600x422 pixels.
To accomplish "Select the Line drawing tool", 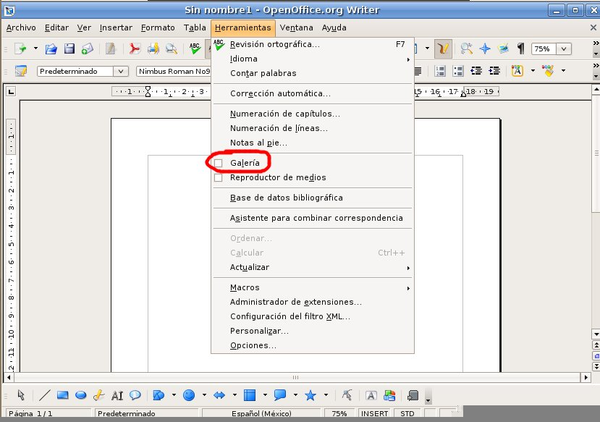I will (44, 395).
